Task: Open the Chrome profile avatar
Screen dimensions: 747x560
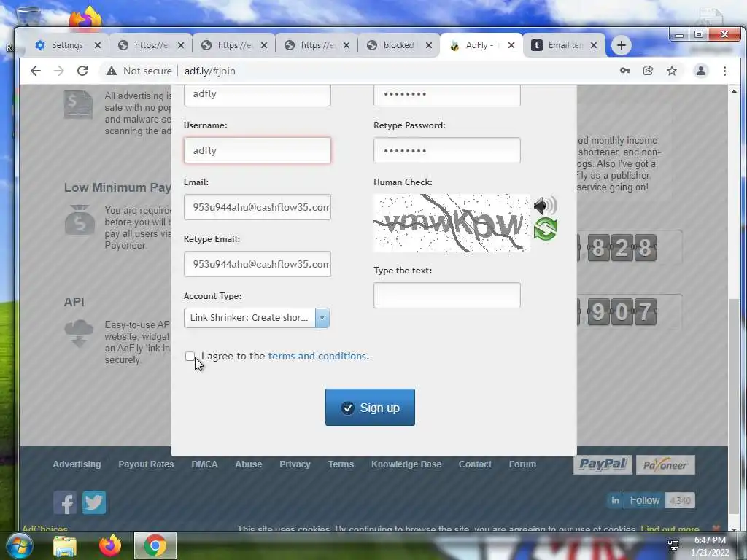Action: point(701,71)
